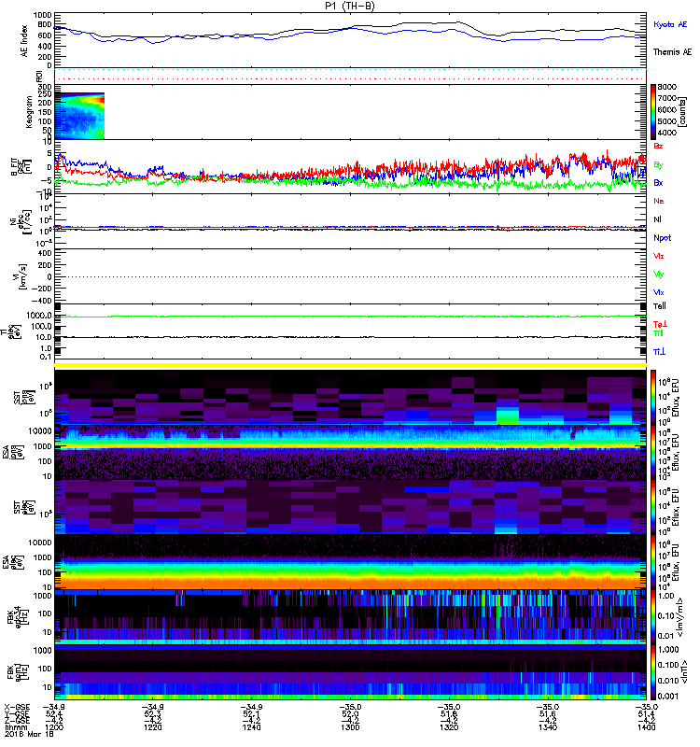700x747 pixels.
Task: Select the 'X-GSE' row label
Action: 17,707
